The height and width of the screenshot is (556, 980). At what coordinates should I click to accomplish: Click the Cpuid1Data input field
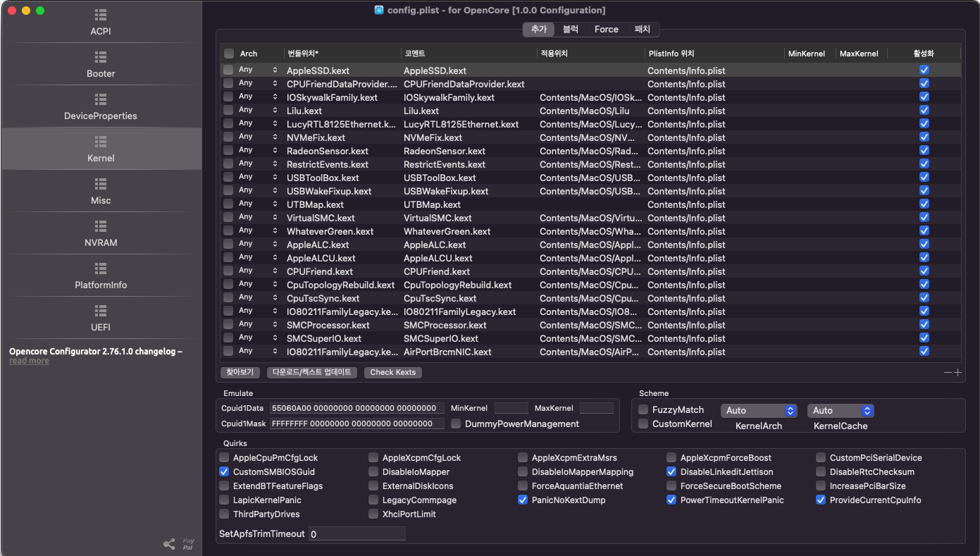pos(357,408)
